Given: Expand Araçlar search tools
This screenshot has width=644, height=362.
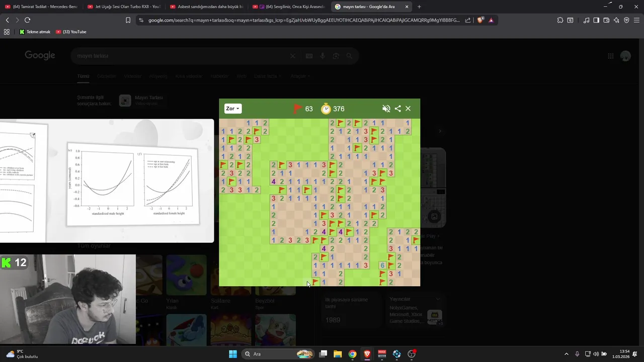Looking at the screenshot, I should [x=300, y=76].
